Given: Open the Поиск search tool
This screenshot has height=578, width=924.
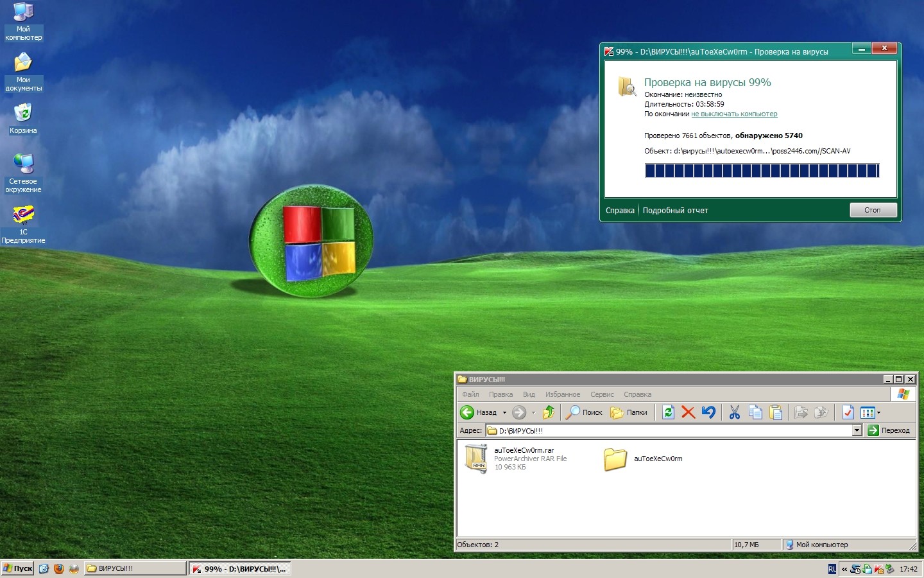Looking at the screenshot, I should coord(584,412).
